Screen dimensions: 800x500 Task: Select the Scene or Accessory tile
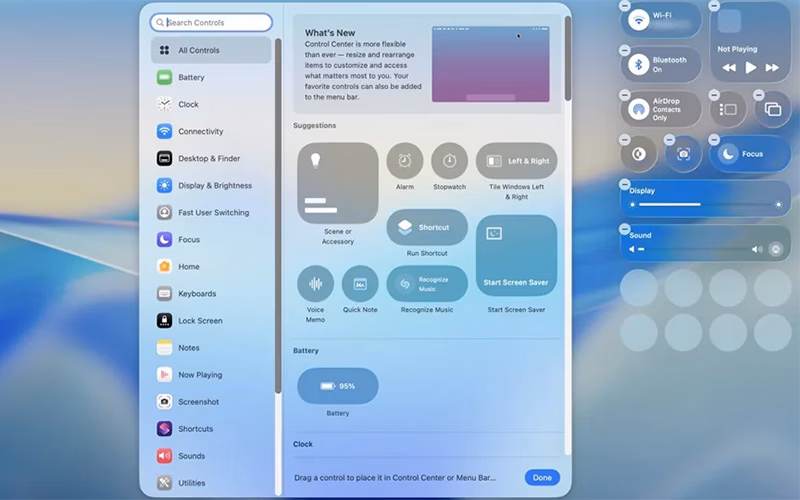point(338,183)
